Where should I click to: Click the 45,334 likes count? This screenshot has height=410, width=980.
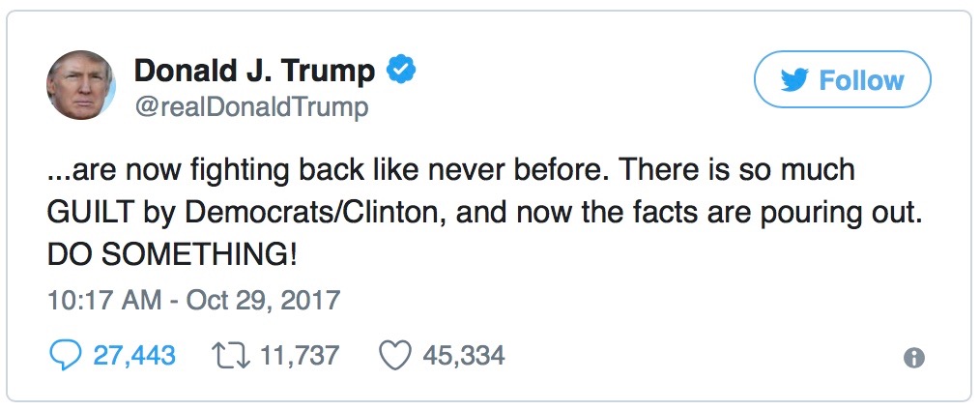pyautogui.click(x=463, y=355)
